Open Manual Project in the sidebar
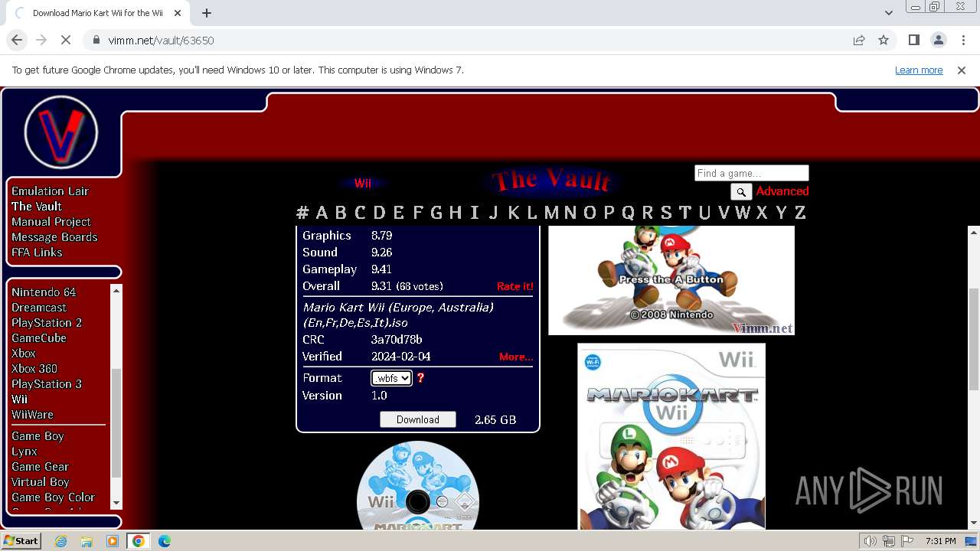 (x=51, y=222)
